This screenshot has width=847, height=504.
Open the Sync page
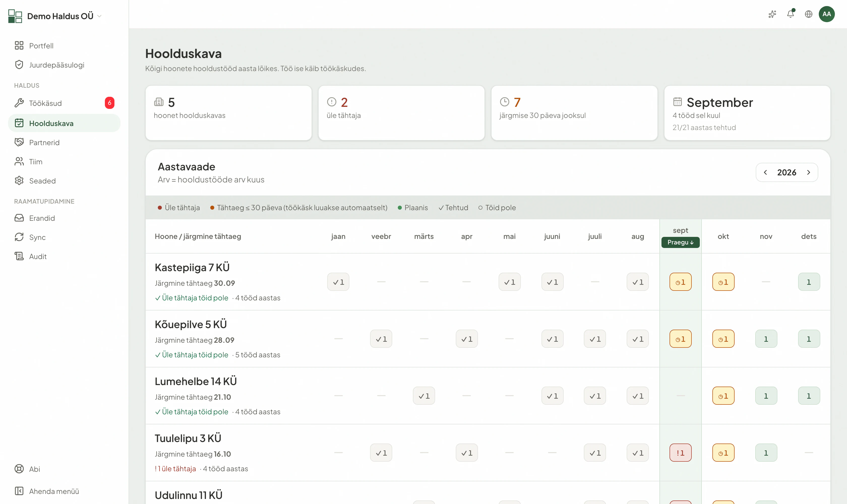(64, 237)
